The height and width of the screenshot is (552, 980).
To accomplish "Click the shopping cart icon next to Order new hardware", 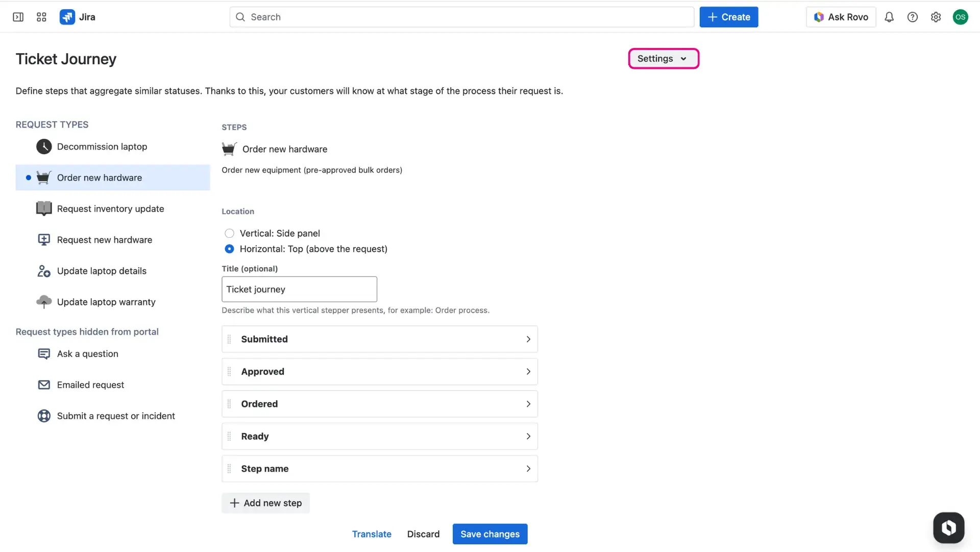I will click(x=43, y=177).
